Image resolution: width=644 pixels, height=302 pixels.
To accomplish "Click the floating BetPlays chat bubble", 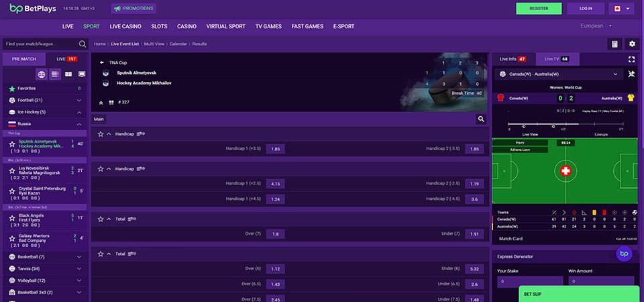I will [625, 254].
